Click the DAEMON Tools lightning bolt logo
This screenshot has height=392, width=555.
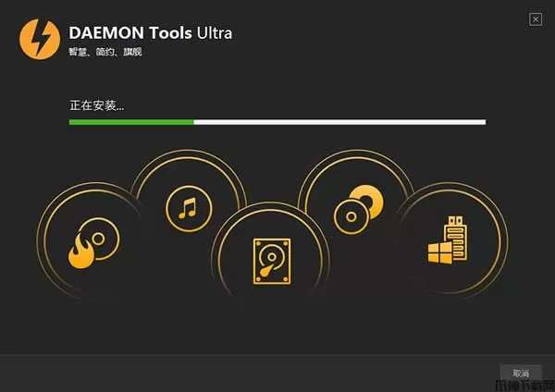[40, 39]
